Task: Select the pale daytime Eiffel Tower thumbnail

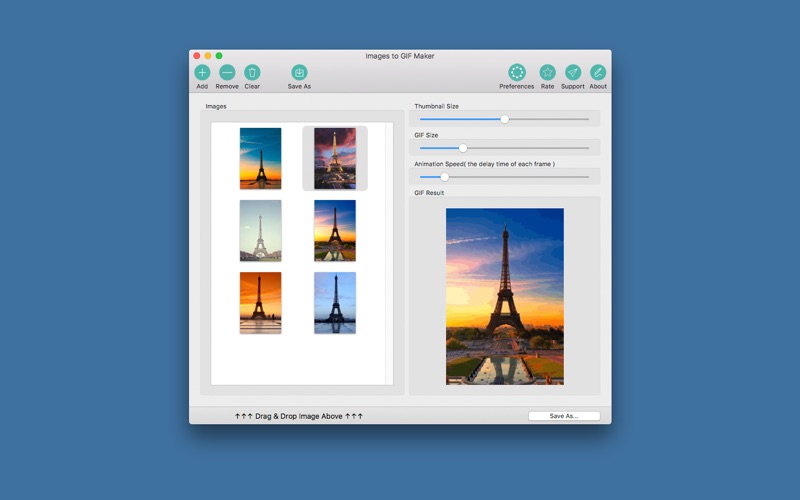Action: click(x=260, y=231)
